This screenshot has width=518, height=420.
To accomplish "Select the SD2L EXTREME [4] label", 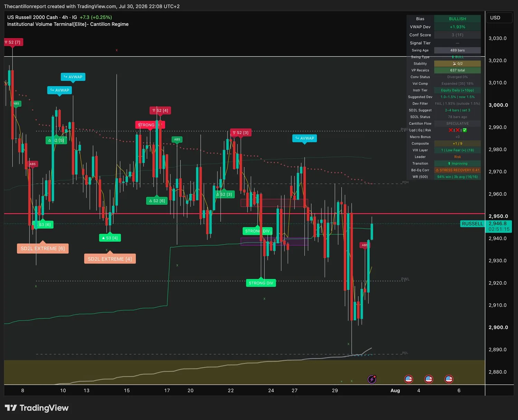I will point(110,259).
